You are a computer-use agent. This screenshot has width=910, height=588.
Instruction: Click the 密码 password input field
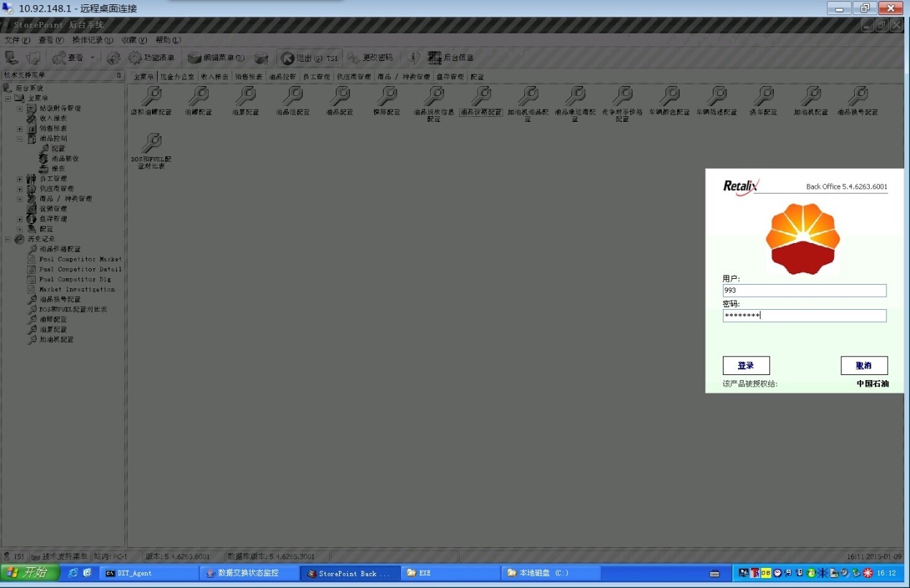[x=805, y=316]
